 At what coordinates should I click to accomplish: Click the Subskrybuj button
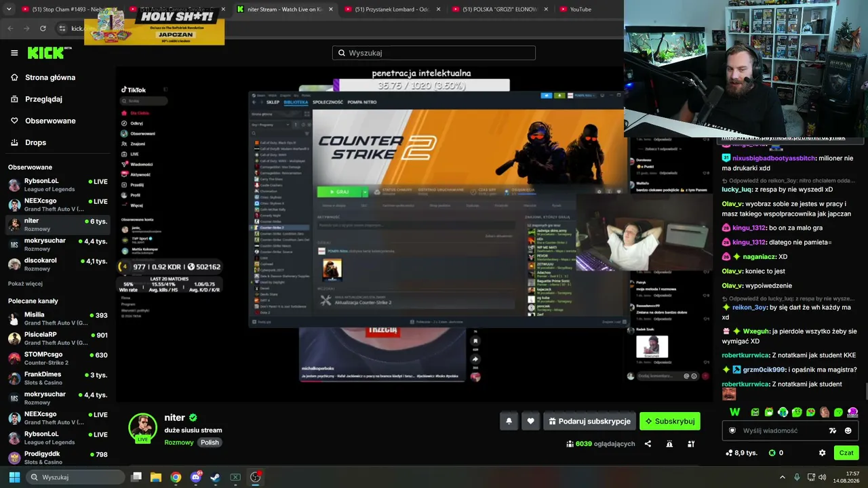[x=670, y=421]
